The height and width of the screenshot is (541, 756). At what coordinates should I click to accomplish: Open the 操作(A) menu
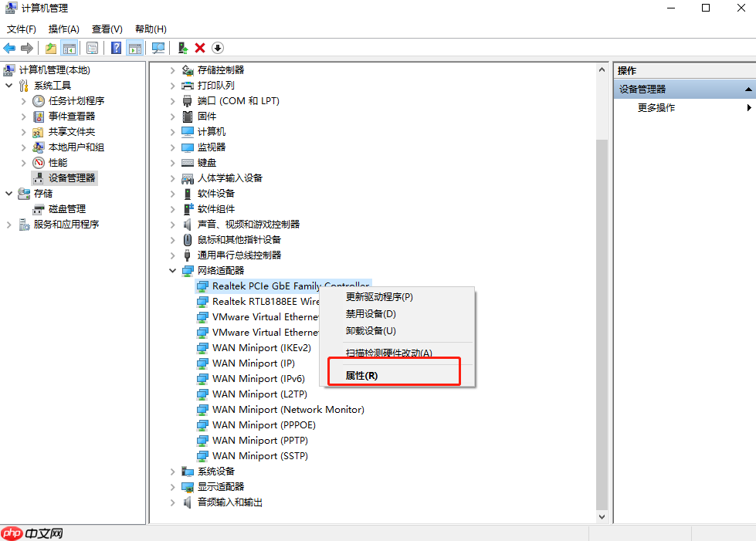63,29
